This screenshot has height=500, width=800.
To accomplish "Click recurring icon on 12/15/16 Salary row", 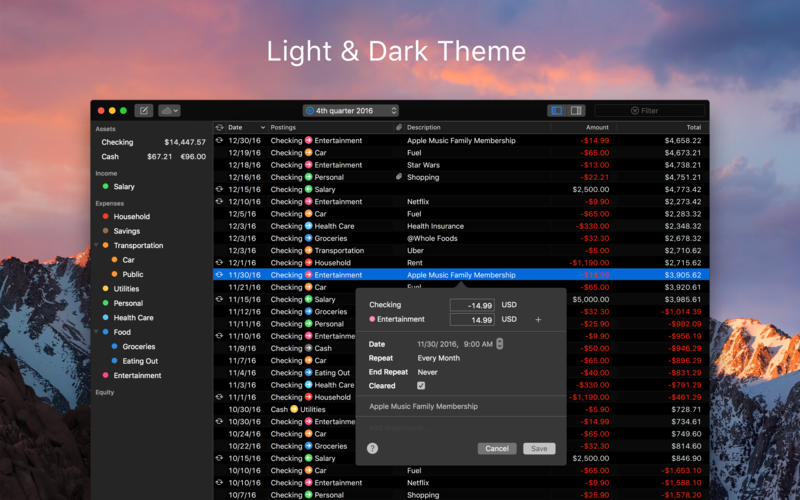I will click(x=219, y=189).
